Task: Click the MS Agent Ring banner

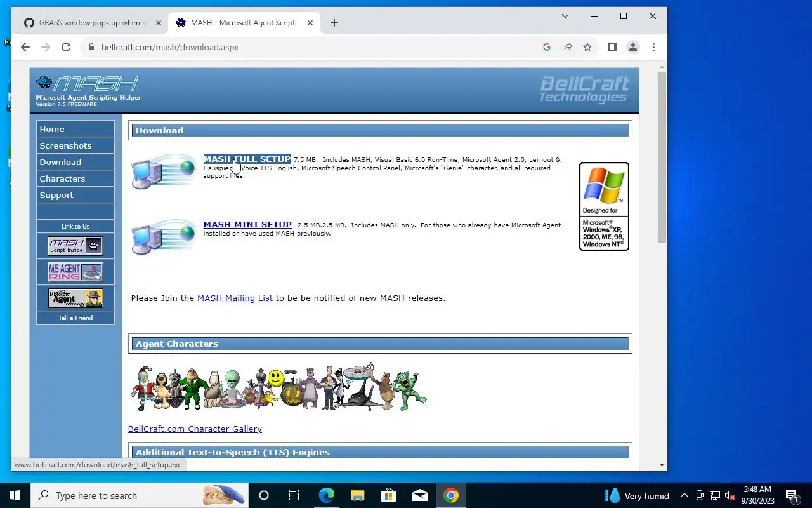Action: (75, 272)
